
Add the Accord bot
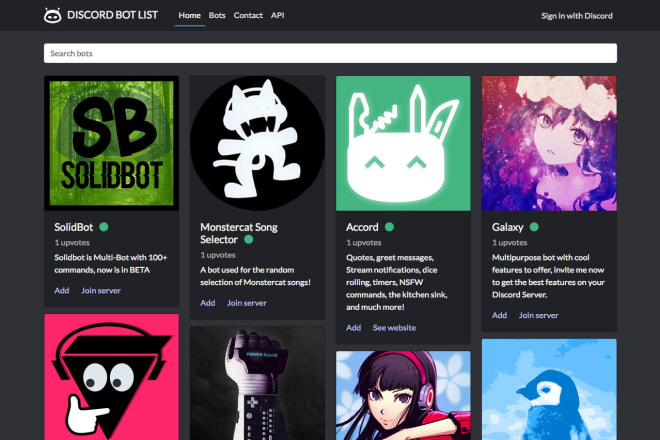[354, 328]
